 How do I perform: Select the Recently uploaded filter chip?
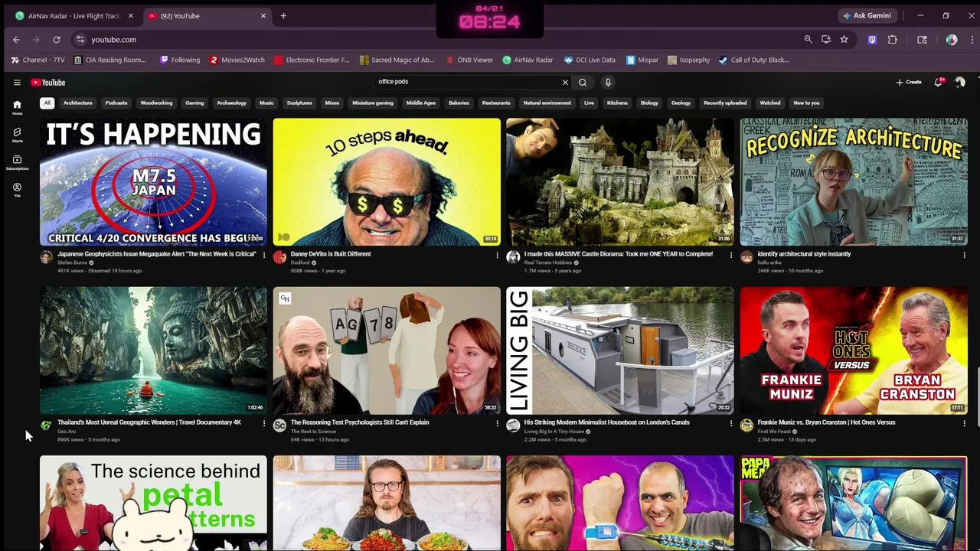pos(725,103)
